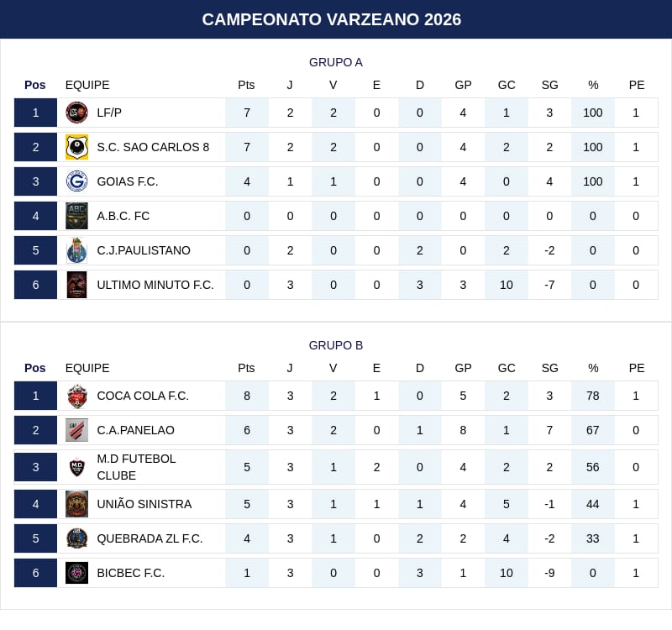The width and height of the screenshot is (672, 630).
Task: Click the Campeonato Varzeano 2026 title
Action: click(x=332, y=19)
